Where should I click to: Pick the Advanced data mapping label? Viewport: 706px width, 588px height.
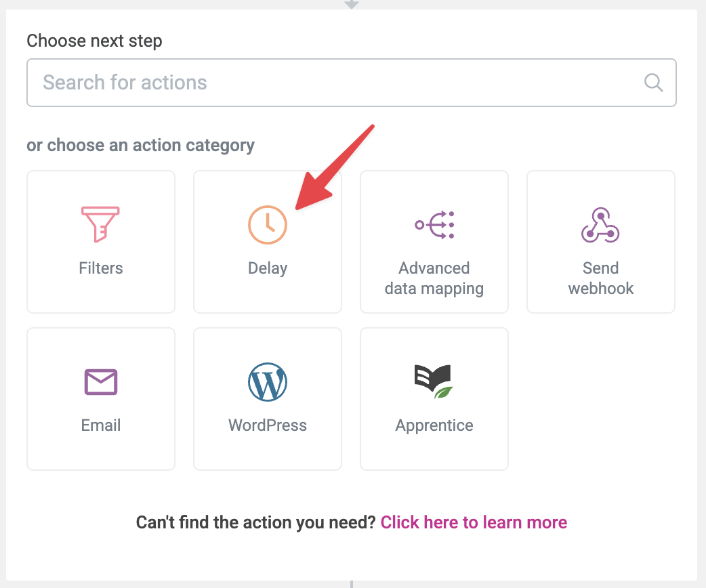click(x=434, y=278)
